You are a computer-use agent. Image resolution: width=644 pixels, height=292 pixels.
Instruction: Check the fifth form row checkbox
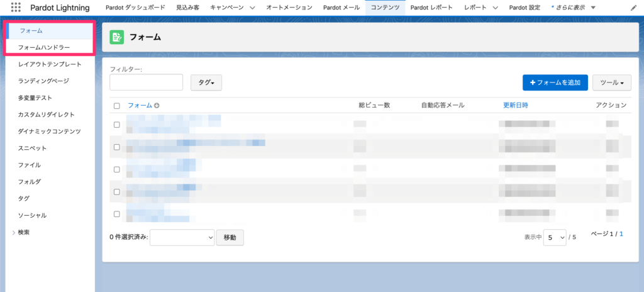pos(116,214)
